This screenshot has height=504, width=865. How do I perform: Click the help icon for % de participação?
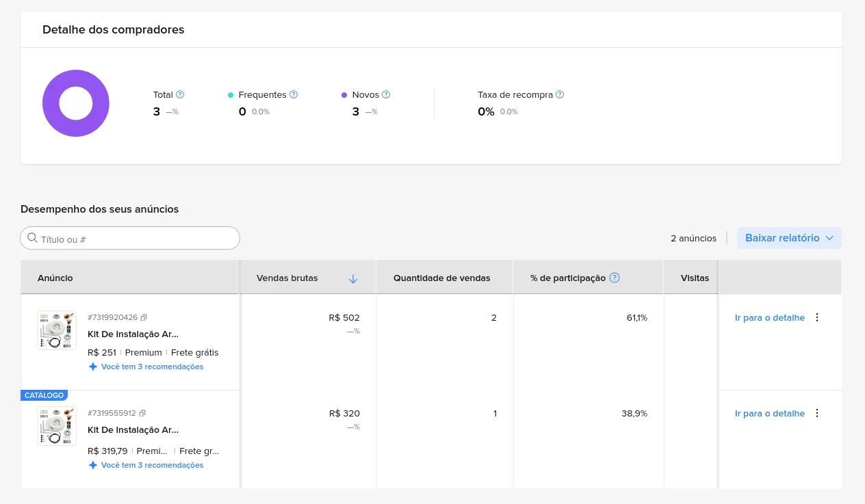pos(615,278)
